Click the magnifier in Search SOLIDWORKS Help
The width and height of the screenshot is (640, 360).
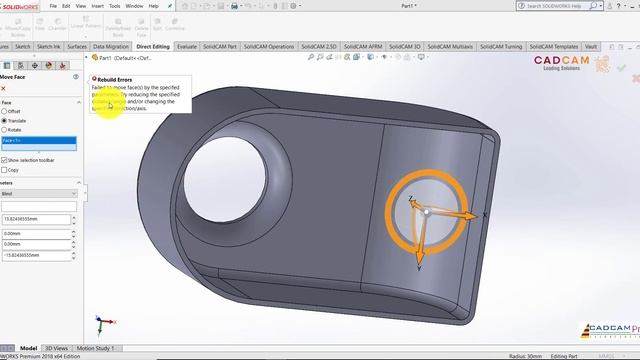click(593, 6)
